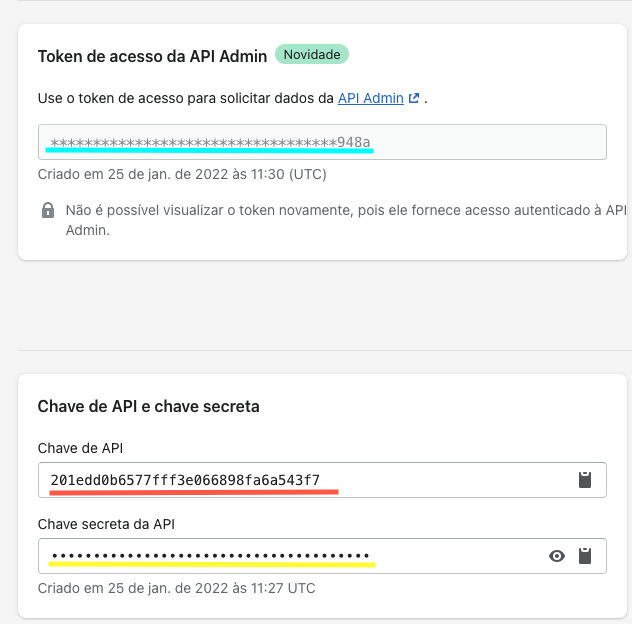This screenshot has width=632, height=624.
Task: Click the key creation date at 11:27 UTC
Action: click(177, 588)
